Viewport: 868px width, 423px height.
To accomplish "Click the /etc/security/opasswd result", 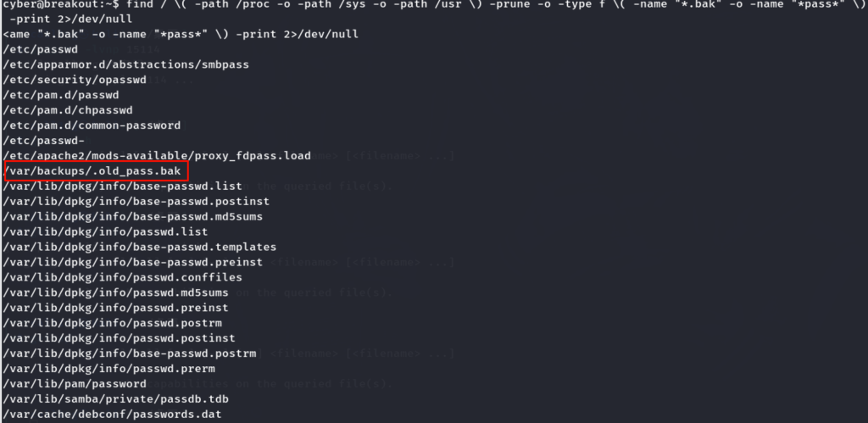I will (x=75, y=79).
